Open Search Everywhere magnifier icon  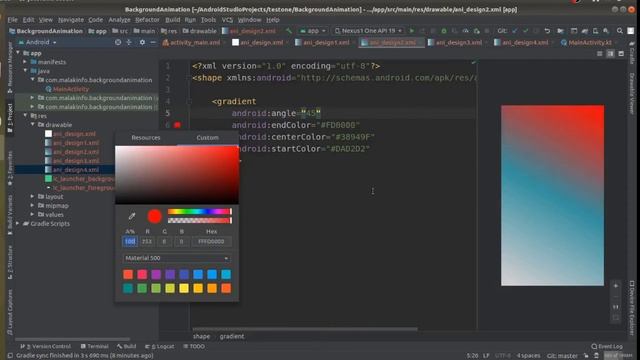pyautogui.click(x=620, y=31)
